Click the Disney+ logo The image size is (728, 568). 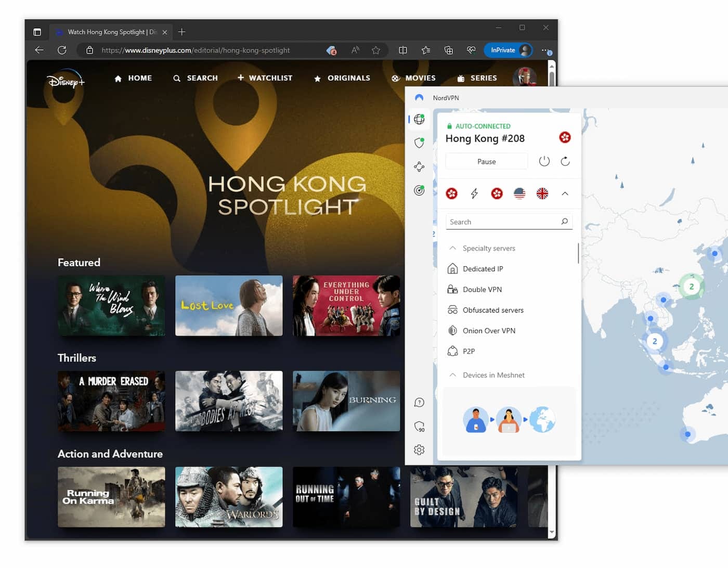pyautogui.click(x=66, y=79)
